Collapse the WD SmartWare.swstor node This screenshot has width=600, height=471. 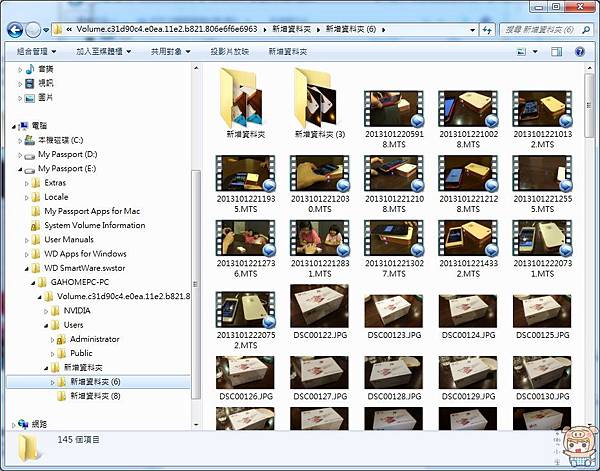point(26,269)
